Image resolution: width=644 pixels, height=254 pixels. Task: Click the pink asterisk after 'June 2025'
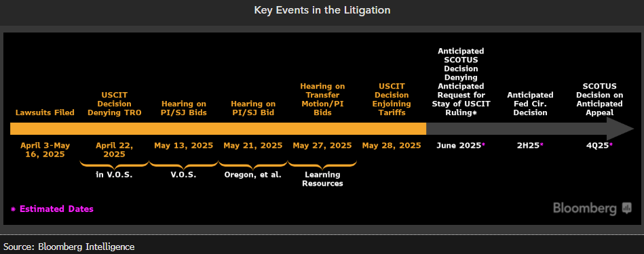(x=483, y=145)
